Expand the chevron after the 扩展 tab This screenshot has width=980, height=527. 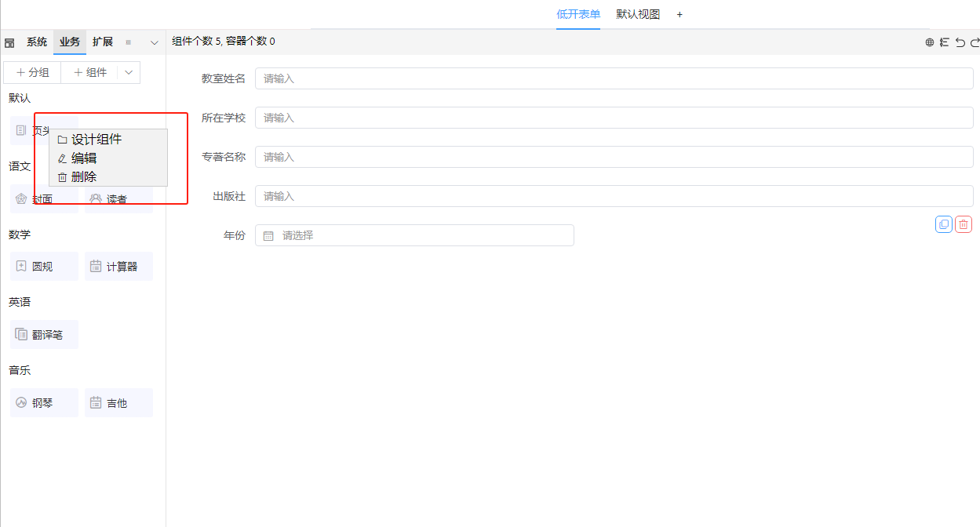[x=154, y=42]
